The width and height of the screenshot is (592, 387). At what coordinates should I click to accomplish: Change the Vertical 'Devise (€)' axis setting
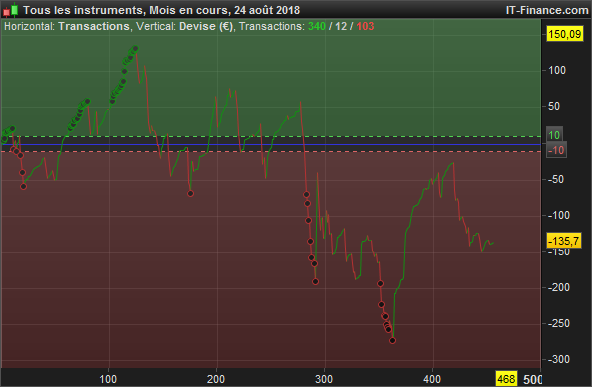click(x=206, y=26)
